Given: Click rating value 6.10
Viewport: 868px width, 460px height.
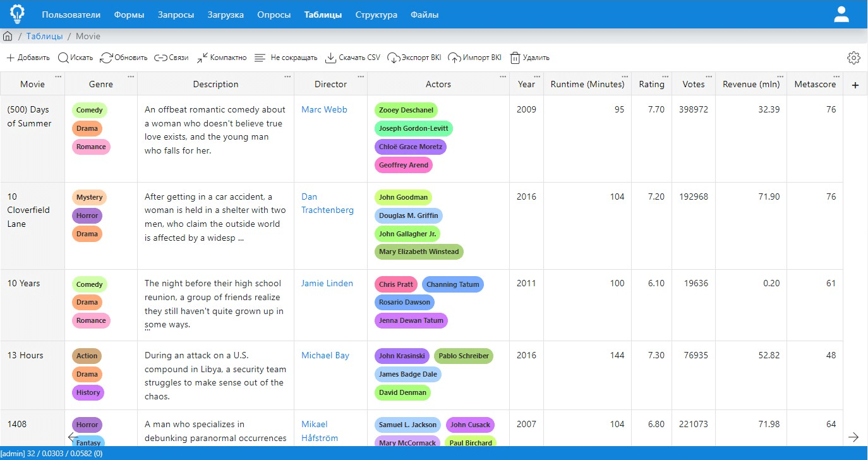Looking at the screenshot, I should (x=656, y=283).
